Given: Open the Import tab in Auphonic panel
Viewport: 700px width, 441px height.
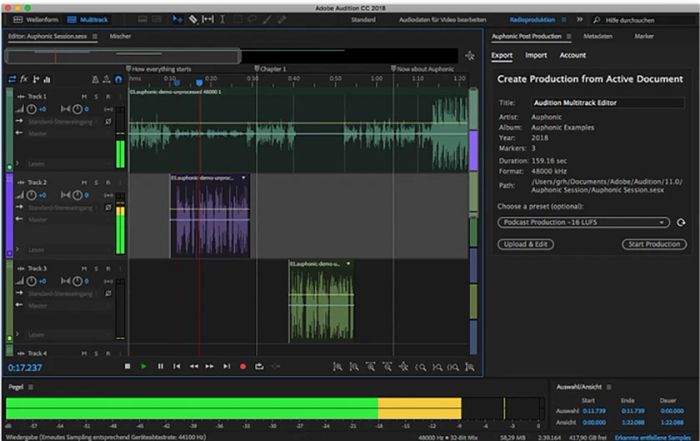Looking at the screenshot, I should (x=536, y=55).
